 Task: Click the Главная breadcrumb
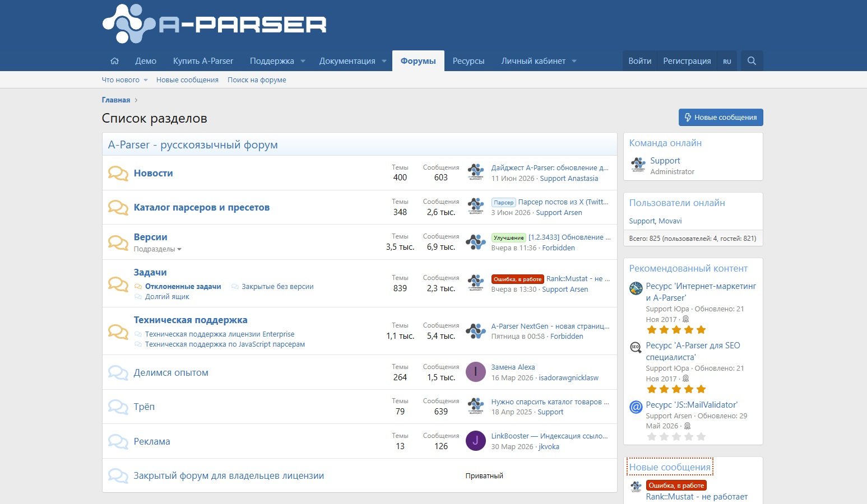116,100
